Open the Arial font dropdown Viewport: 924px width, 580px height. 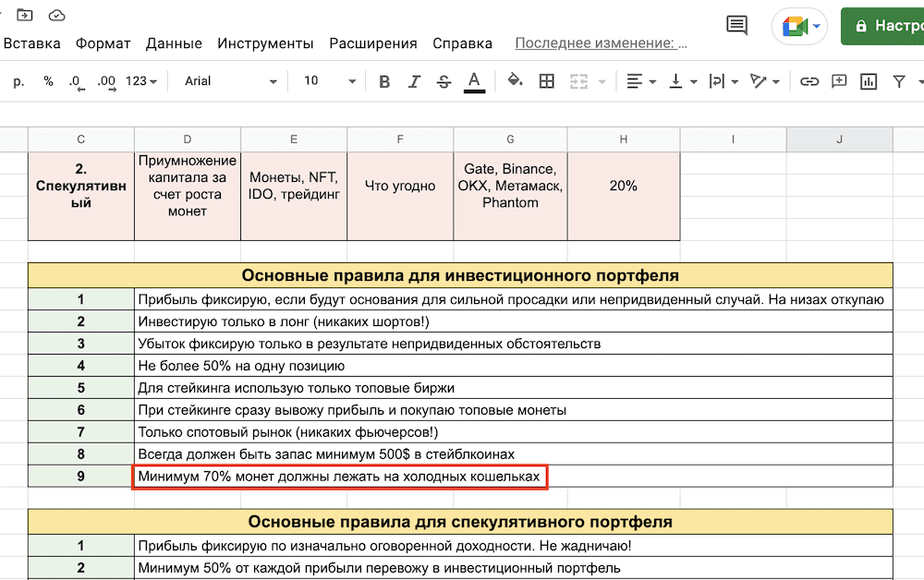[230, 81]
